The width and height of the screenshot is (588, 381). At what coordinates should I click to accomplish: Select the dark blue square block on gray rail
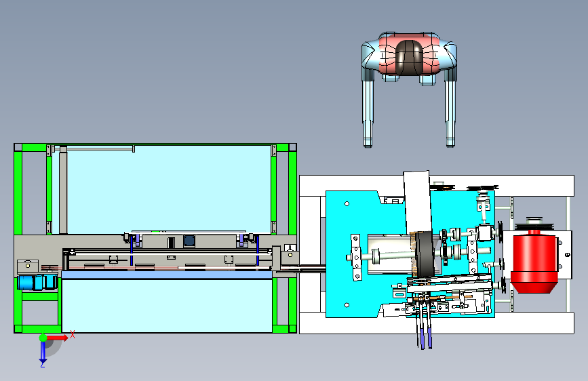point(189,241)
